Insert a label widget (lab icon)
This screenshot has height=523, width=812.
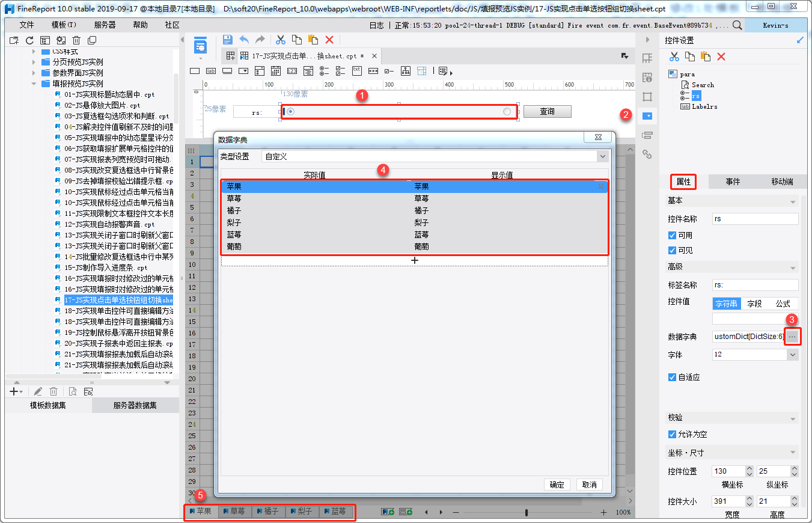(211, 70)
